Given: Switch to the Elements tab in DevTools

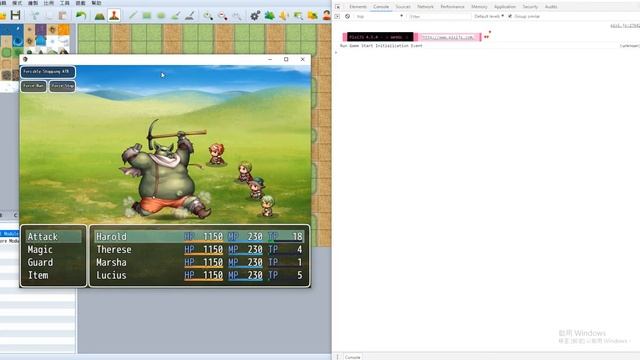Looking at the screenshot, I should click(x=358, y=7).
